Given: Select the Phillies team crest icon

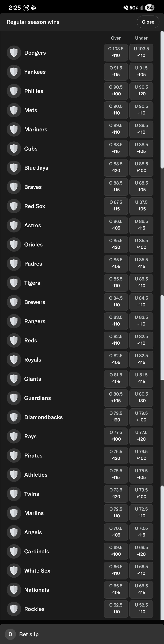Looking at the screenshot, I should click(14, 91).
